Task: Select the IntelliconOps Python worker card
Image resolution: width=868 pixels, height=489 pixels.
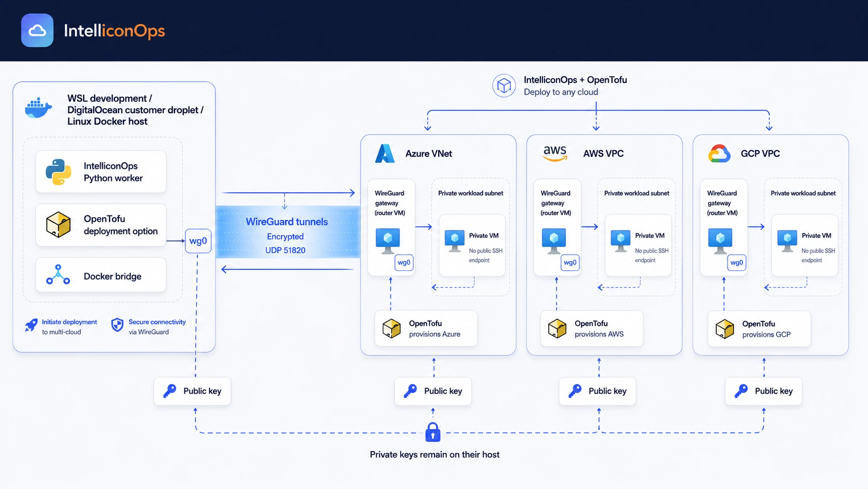Action: 101,172
